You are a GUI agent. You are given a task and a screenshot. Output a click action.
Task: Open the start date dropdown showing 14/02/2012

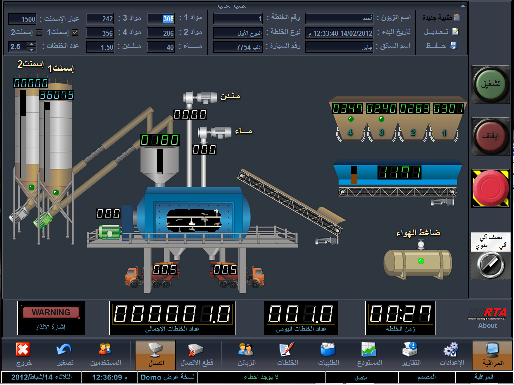coord(339,33)
